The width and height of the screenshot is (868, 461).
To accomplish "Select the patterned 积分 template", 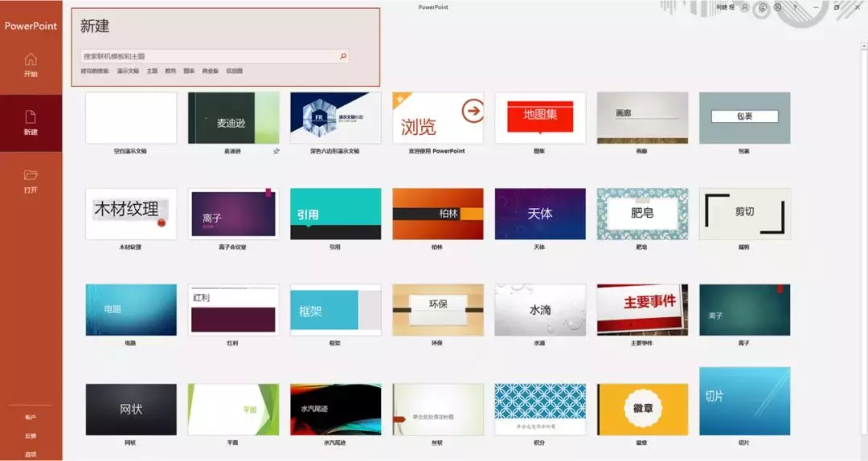I will pyautogui.click(x=540, y=410).
